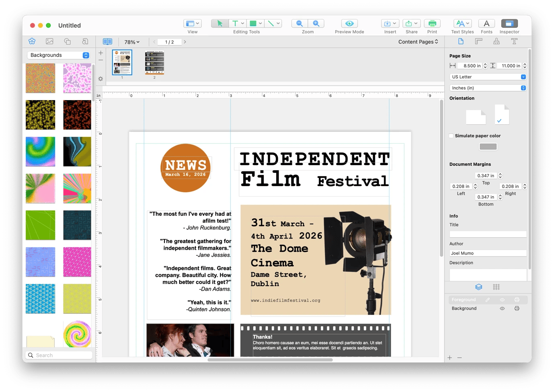Switch to the Geometry inspector tab
The height and width of the screenshot is (392, 554).
click(478, 41)
